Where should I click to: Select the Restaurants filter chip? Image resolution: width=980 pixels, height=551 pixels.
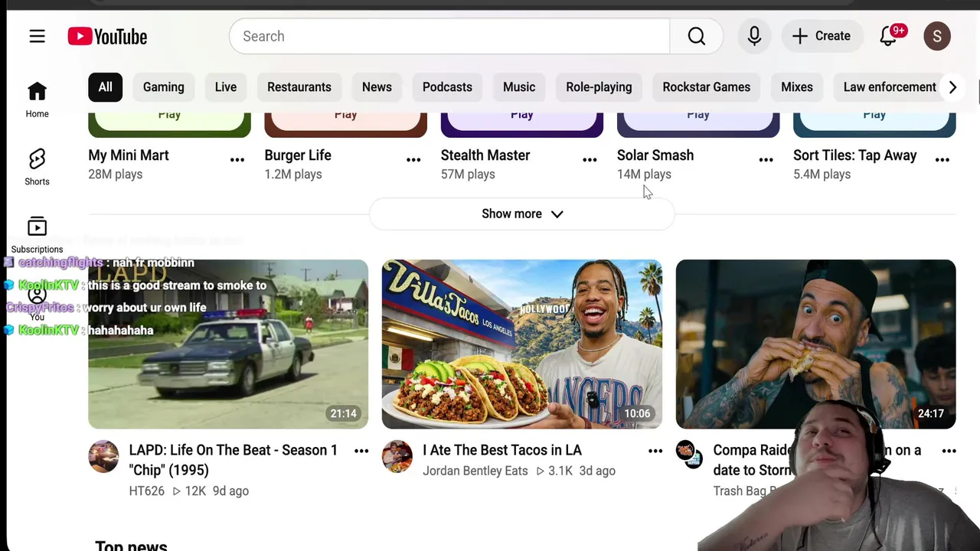pos(299,87)
